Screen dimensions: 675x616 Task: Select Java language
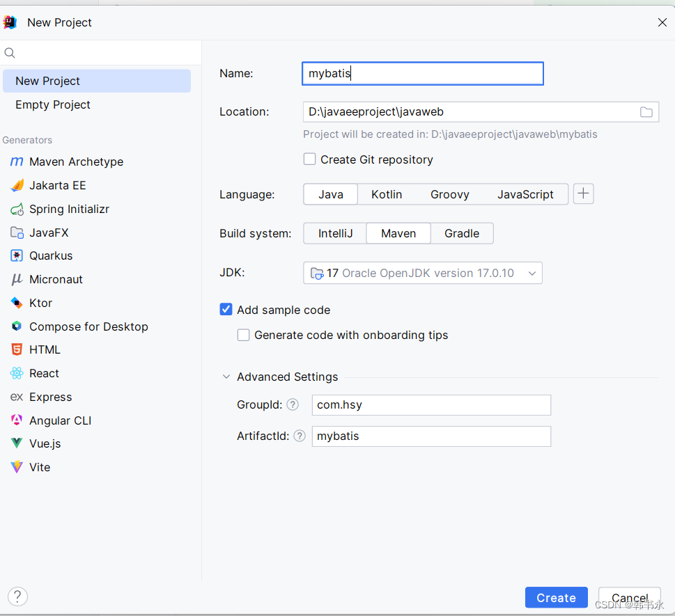tap(331, 194)
